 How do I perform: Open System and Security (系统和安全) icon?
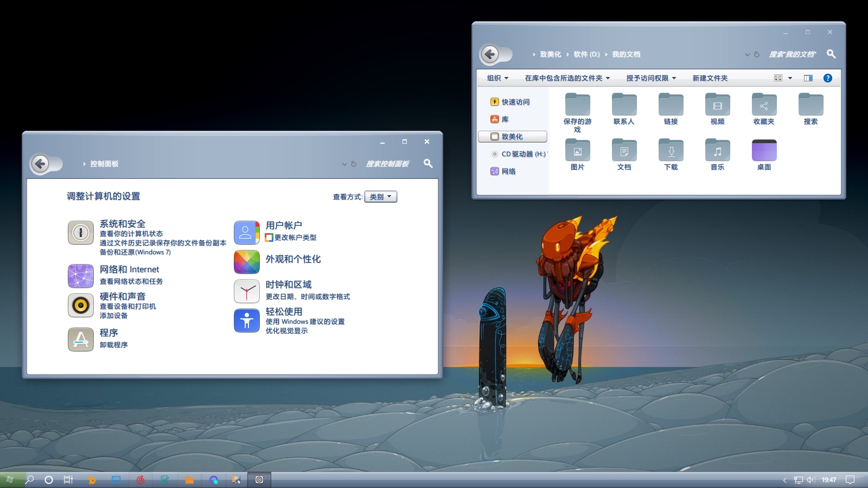click(x=81, y=233)
